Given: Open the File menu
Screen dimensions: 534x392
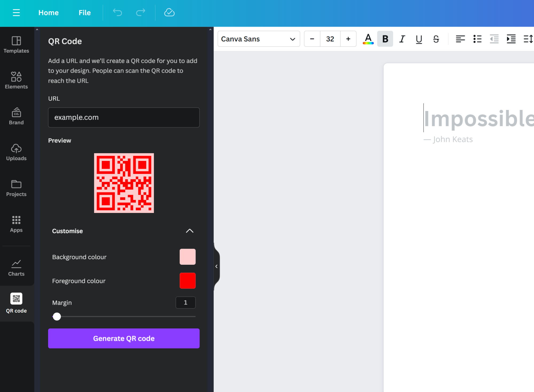Looking at the screenshot, I should (x=84, y=13).
